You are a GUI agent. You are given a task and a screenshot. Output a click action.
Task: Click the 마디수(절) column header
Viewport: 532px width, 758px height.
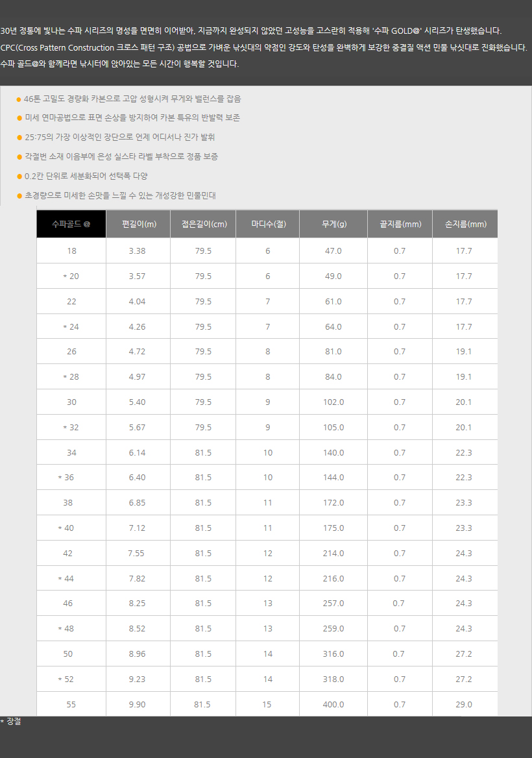tap(268, 224)
